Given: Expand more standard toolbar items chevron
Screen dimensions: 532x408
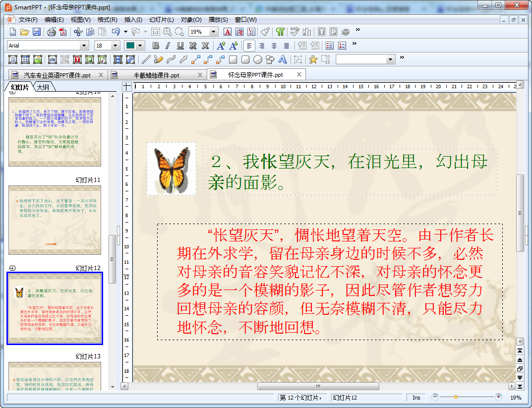Looking at the screenshot, I should pyautogui.click(x=357, y=30).
